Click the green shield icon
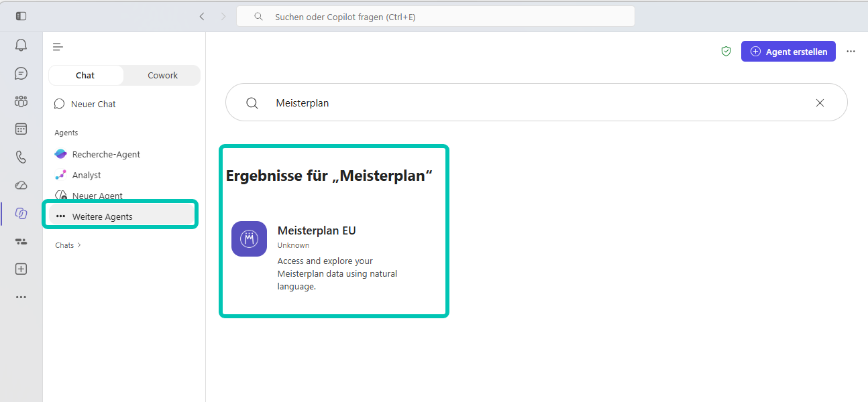Viewport: 868px width, 402px height. click(x=726, y=52)
